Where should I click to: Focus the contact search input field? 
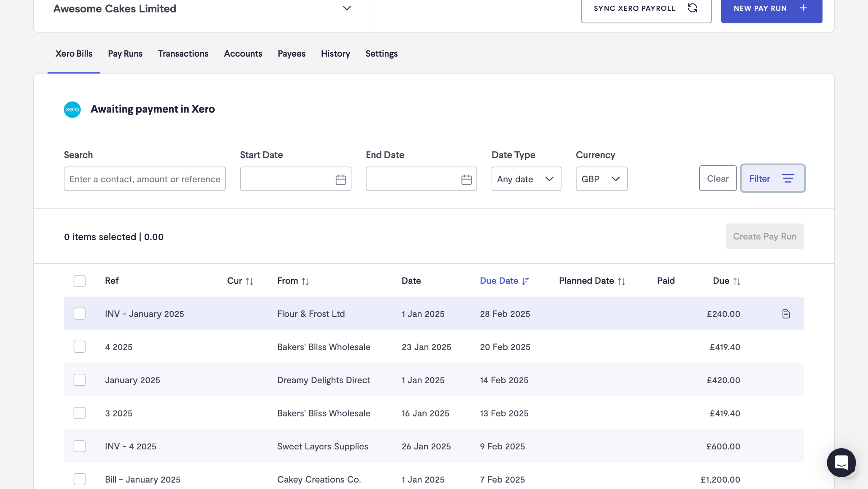coord(144,179)
